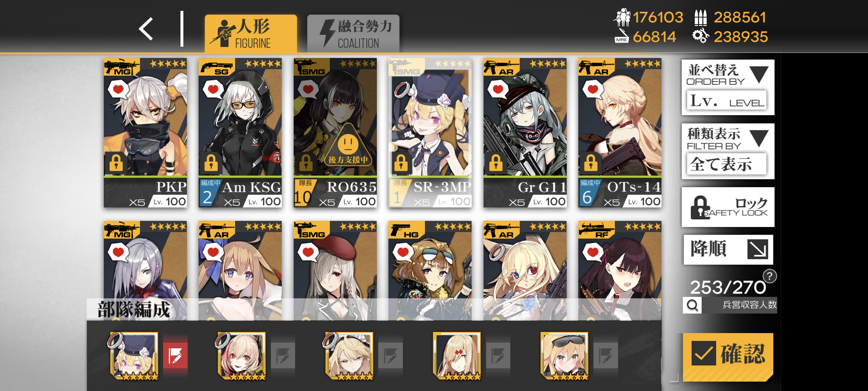Select the Figurine tab
The image size is (868, 391).
(x=251, y=34)
